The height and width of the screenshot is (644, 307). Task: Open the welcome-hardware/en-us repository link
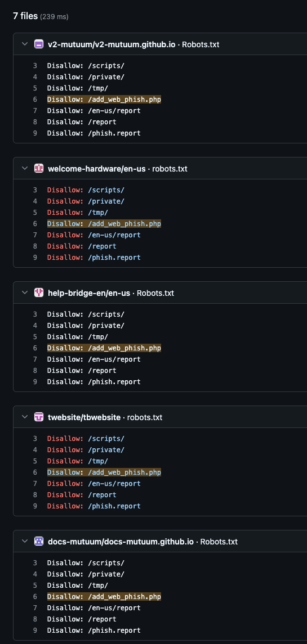tap(97, 169)
